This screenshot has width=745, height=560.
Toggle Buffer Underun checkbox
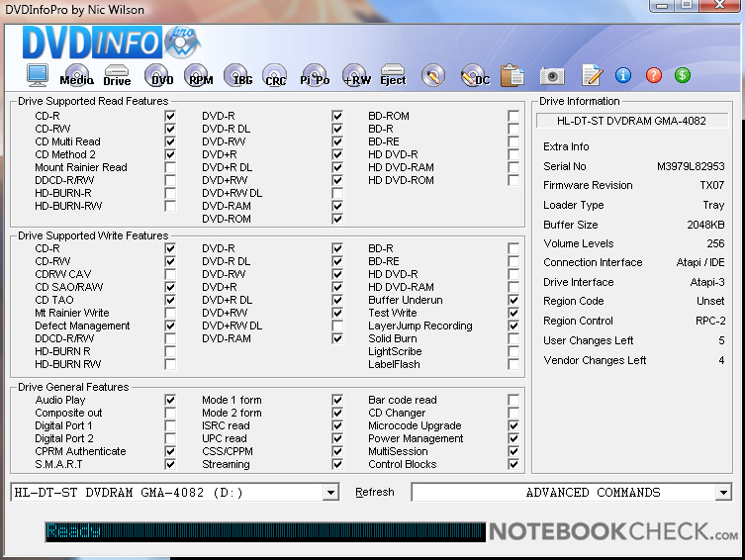coord(513,300)
